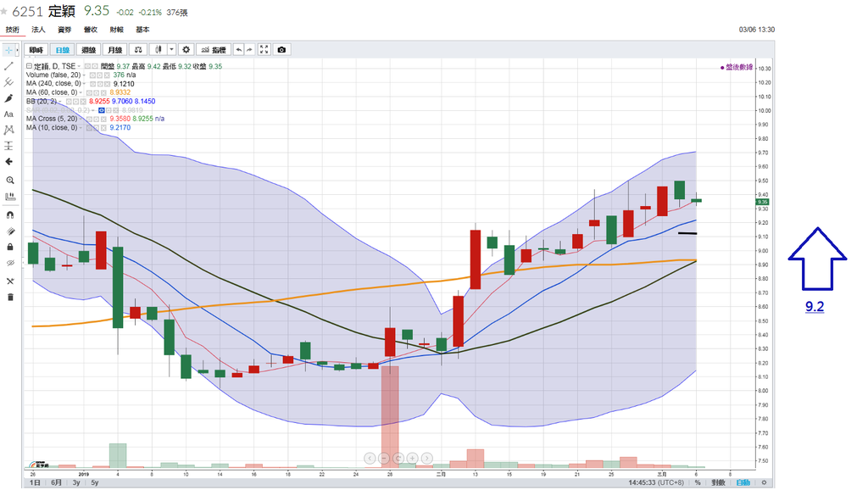Select the pitchfork drawing tool

click(8, 82)
